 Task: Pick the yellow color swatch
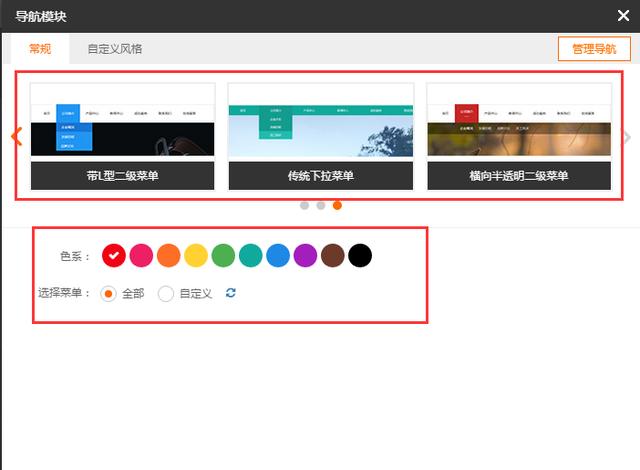(196, 256)
